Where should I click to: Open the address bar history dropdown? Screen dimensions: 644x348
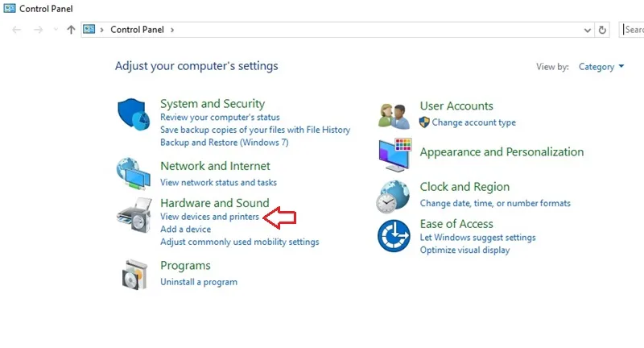pos(588,30)
